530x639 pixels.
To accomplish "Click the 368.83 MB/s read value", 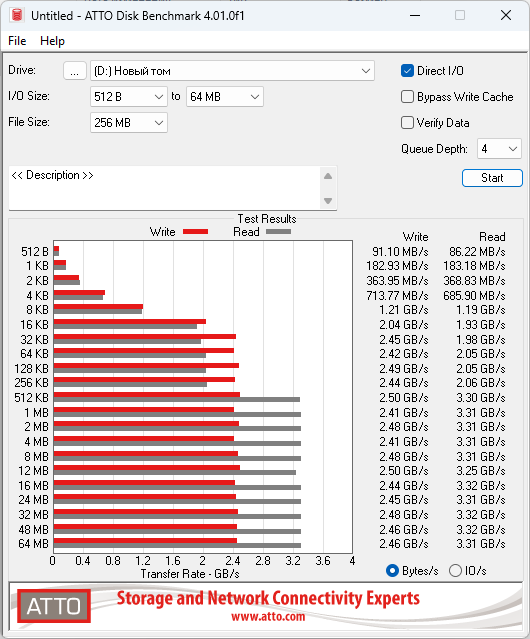I will coord(474,281).
